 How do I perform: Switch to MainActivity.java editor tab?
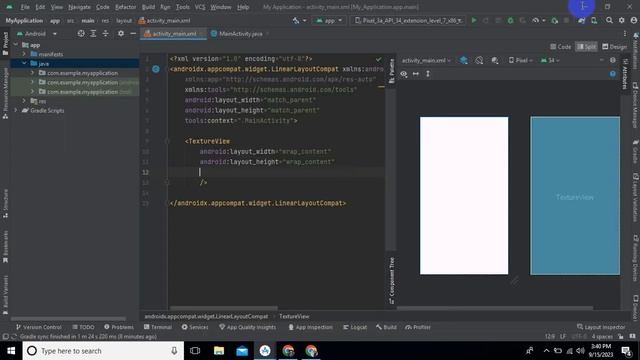[x=240, y=34]
